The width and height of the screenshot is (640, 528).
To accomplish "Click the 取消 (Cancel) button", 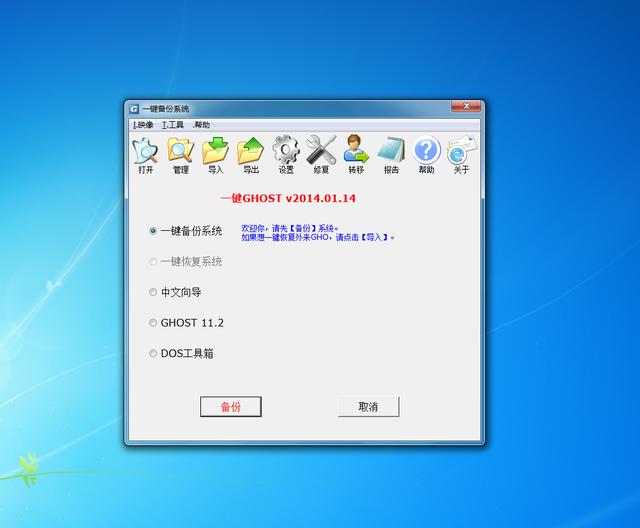I will tap(368, 407).
